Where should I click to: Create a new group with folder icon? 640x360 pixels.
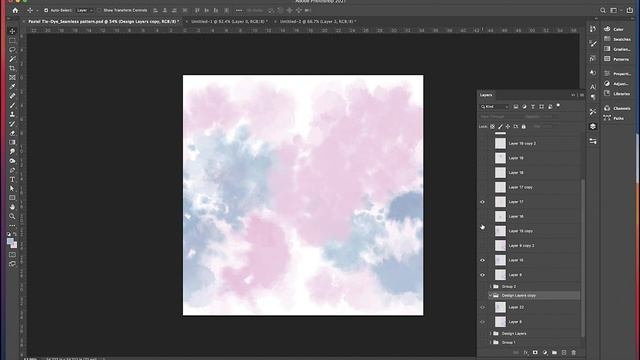(x=554, y=352)
